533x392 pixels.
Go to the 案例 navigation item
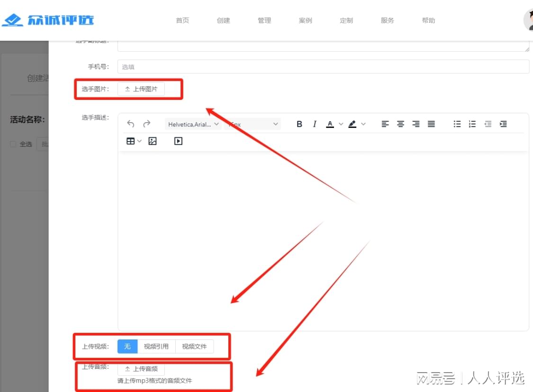pos(306,20)
